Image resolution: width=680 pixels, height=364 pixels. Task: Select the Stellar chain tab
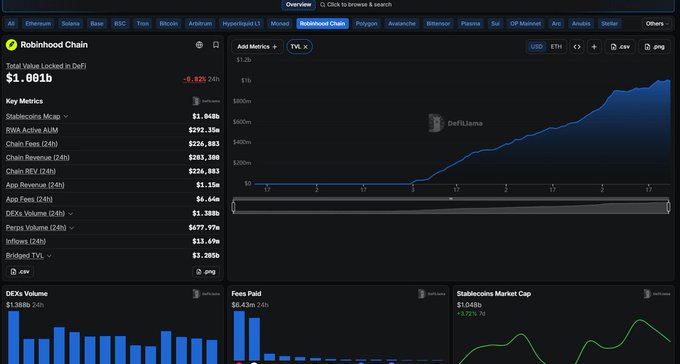coord(610,23)
